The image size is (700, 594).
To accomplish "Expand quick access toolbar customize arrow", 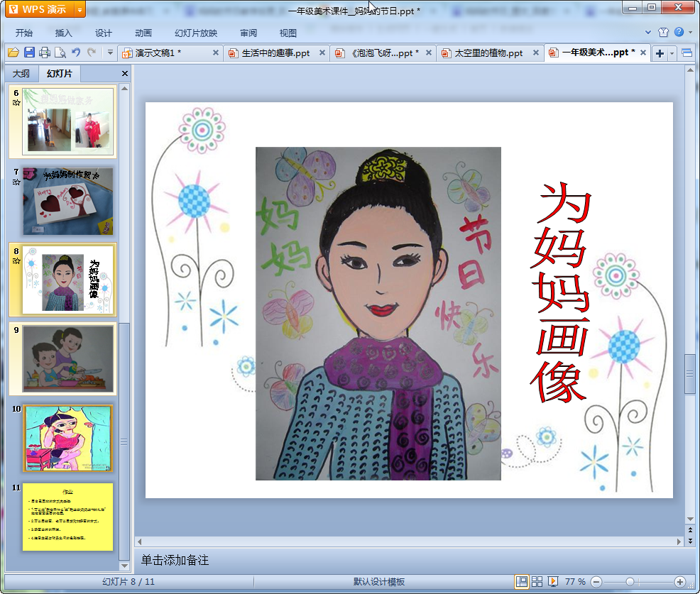I will coord(110,53).
